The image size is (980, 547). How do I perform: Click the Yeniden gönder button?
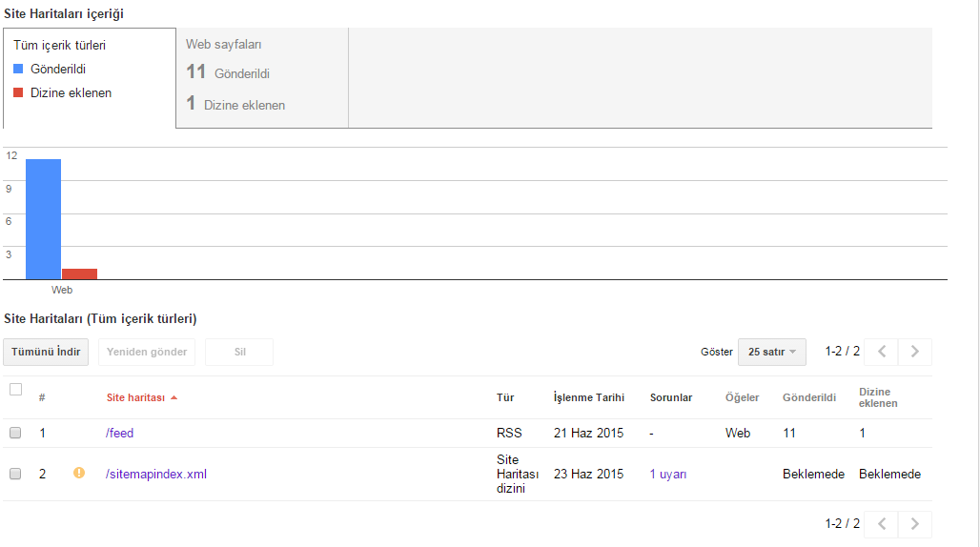[x=147, y=353]
